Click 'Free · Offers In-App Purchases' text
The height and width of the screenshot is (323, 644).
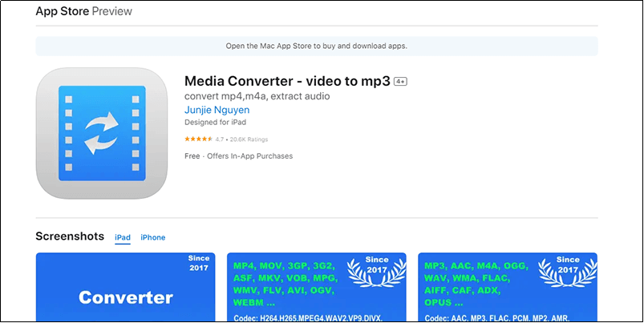click(239, 156)
